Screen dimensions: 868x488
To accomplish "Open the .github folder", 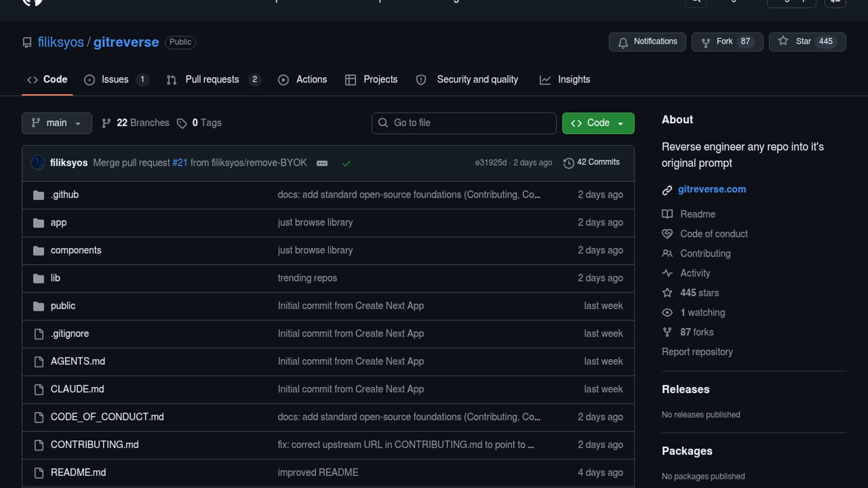I will [x=65, y=195].
